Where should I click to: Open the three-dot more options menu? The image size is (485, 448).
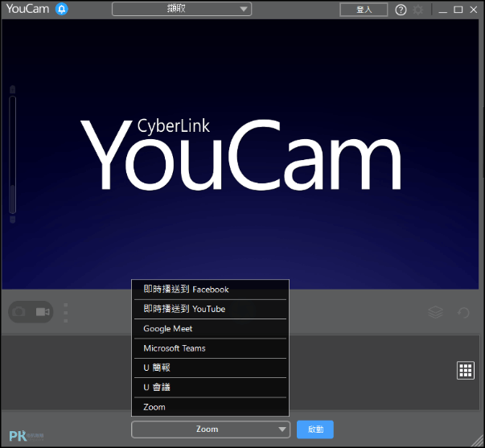(x=66, y=313)
